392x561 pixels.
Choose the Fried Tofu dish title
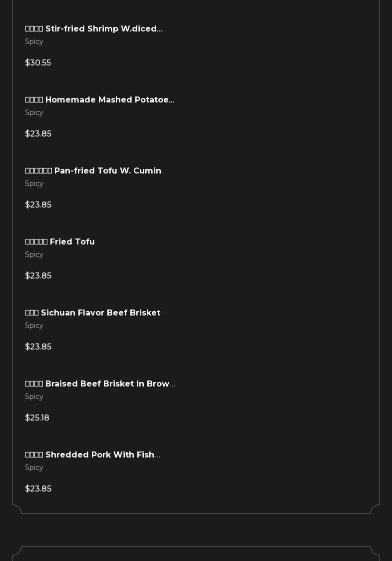[60, 242]
